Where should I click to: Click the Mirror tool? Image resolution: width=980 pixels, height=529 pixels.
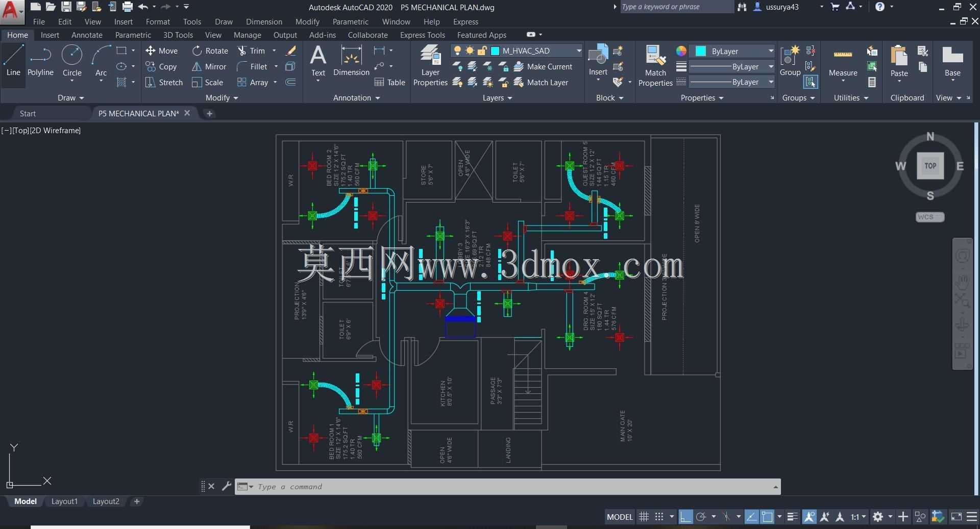(x=209, y=66)
